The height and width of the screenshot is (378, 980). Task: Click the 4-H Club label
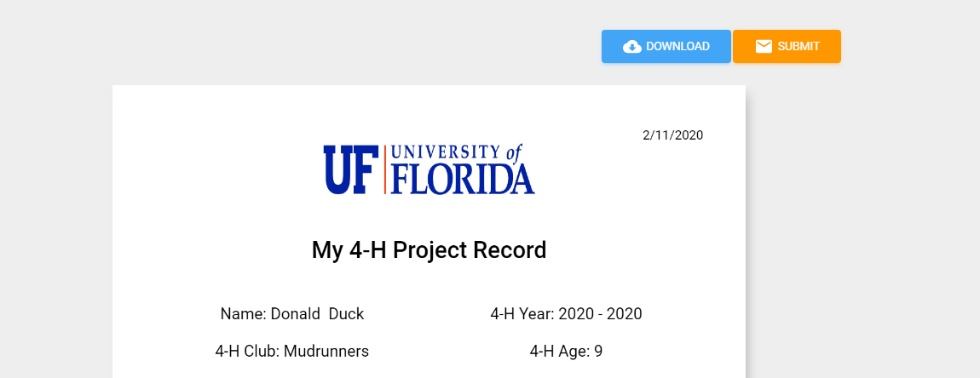pyautogui.click(x=247, y=351)
